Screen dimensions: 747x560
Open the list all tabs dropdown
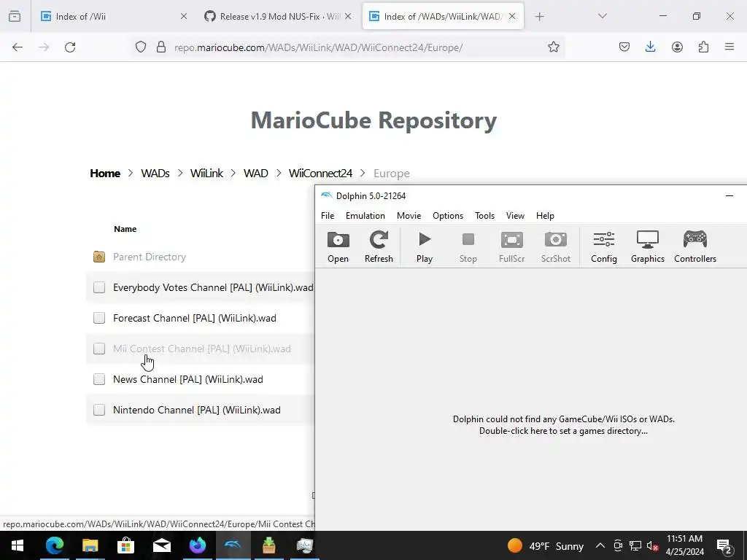pos(602,16)
